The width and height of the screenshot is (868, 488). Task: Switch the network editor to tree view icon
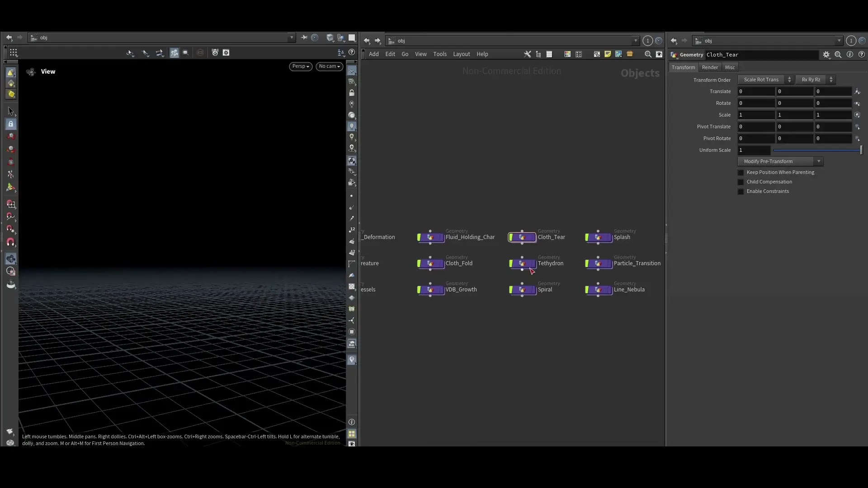(538, 54)
